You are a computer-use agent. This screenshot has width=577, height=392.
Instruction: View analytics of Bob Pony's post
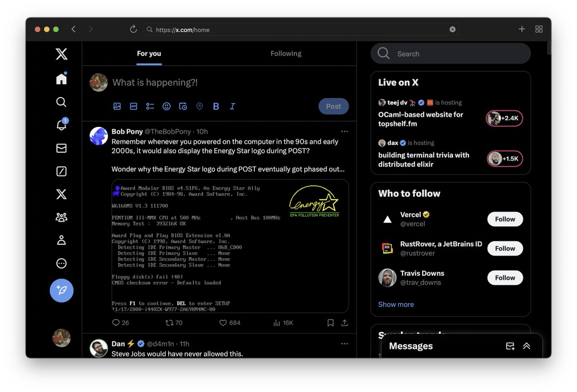[x=283, y=323]
